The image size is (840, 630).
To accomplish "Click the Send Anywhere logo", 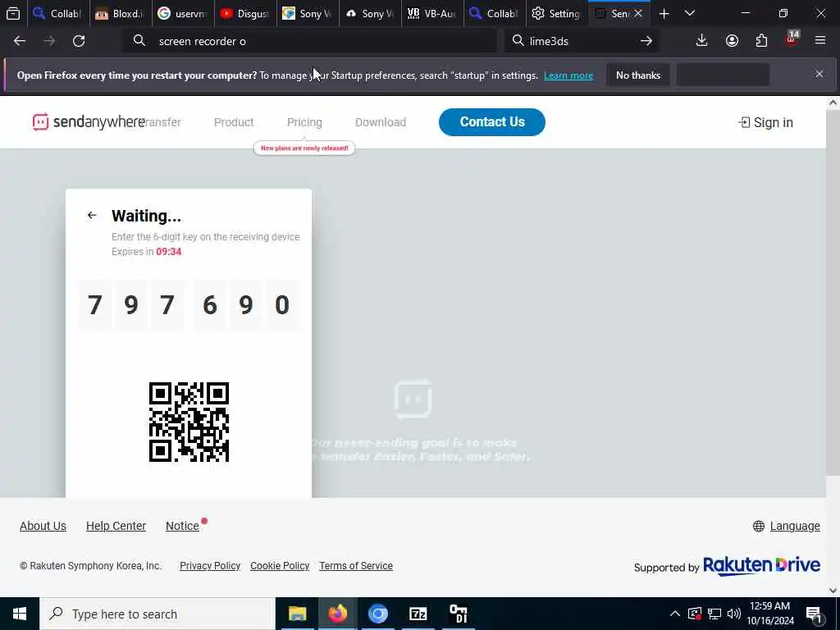I will [x=89, y=122].
